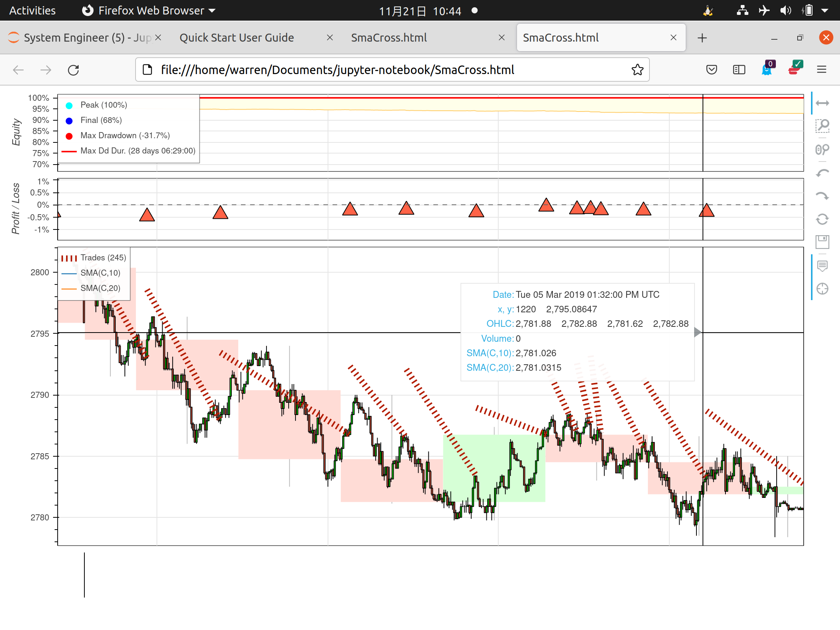Toggle the hover tooltip tool

[822, 266]
